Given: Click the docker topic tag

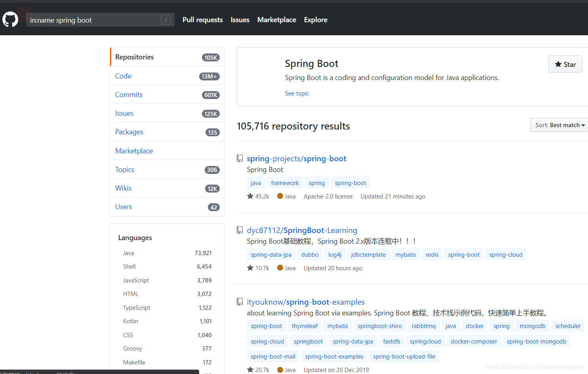Looking at the screenshot, I should click(475, 326).
